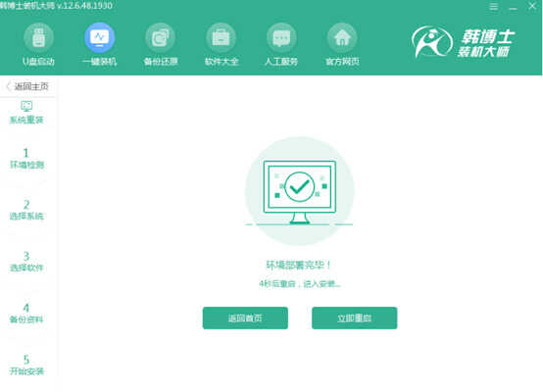Click the 环境部署完毕 status text
Screen dimensions: 543x392
tap(299, 266)
